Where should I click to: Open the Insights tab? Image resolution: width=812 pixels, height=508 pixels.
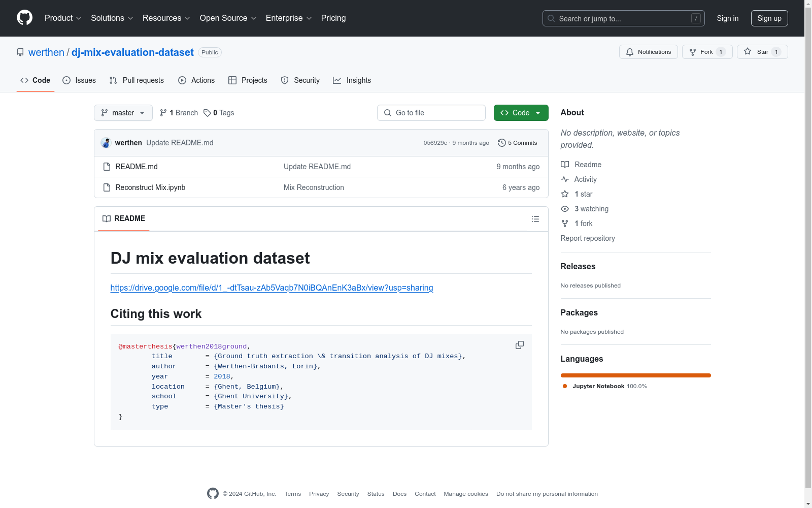tap(352, 80)
